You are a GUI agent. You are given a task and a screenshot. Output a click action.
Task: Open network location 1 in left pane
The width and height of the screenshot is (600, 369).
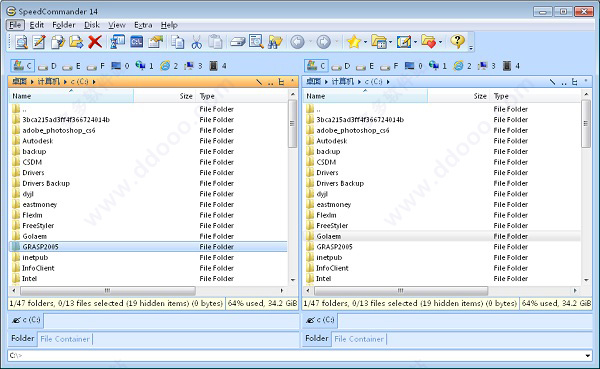click(x=144, y=66)
